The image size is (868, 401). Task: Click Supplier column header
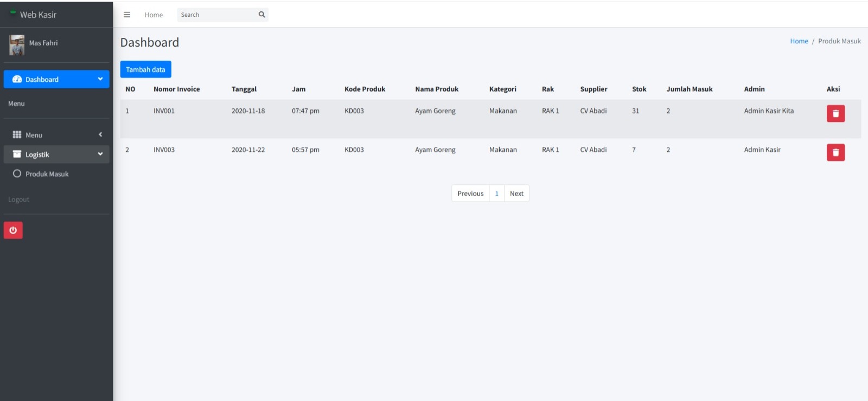pyautogui.click(x=593, y=89)
